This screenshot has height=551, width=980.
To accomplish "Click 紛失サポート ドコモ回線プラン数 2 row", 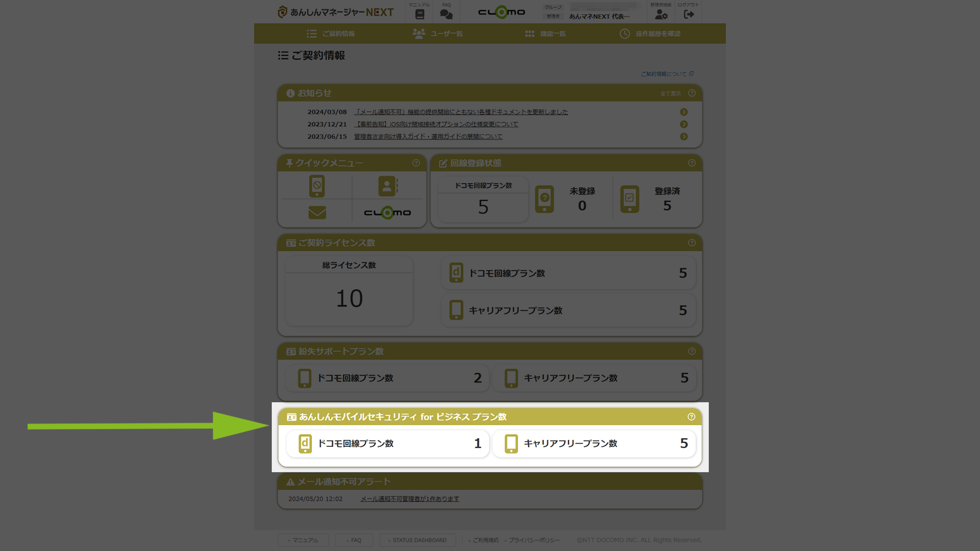I will 387,378.
